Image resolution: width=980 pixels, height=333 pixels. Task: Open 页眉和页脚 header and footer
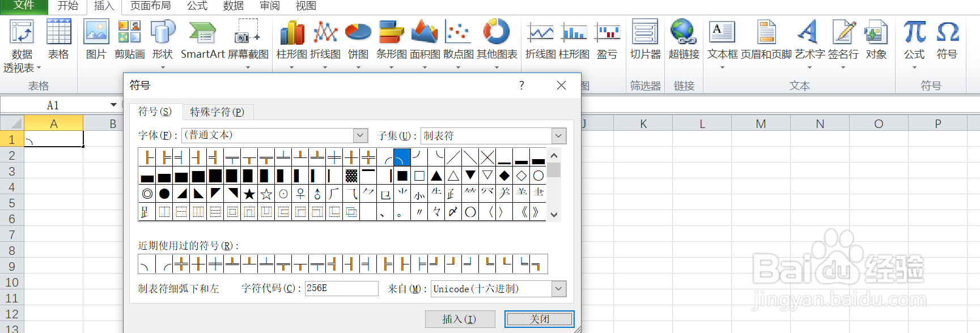coord(766,40)
